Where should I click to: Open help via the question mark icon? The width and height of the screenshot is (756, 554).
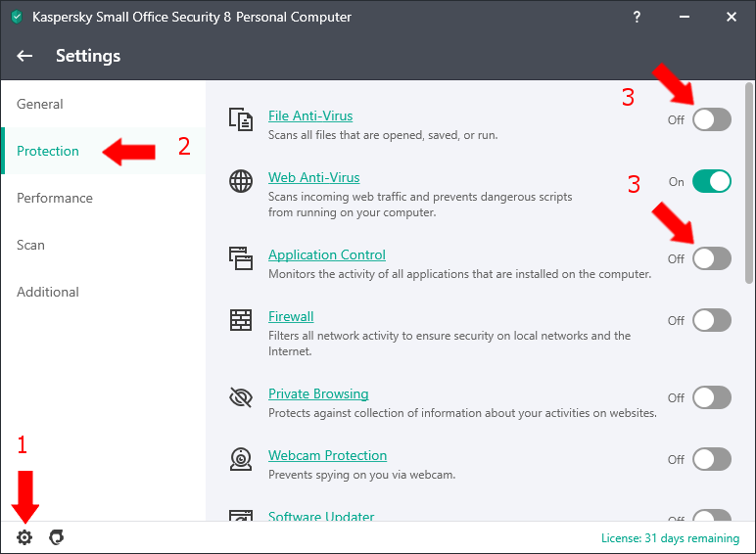(637, 17)
